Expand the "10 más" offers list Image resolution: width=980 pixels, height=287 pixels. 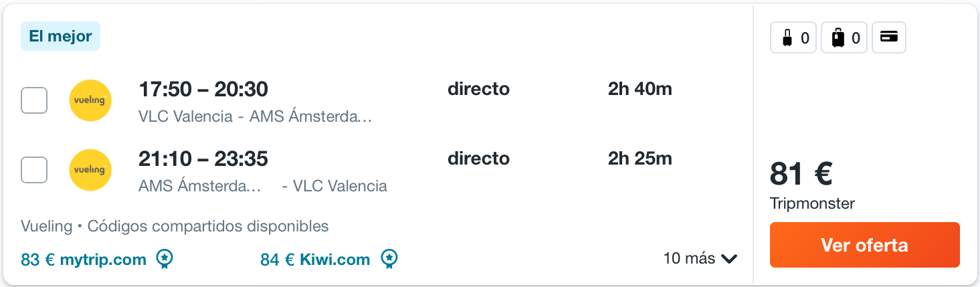tap(689, 258)
